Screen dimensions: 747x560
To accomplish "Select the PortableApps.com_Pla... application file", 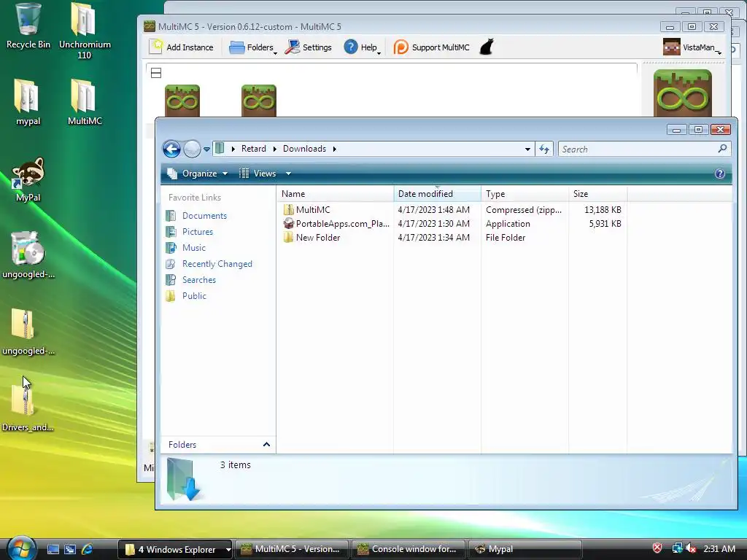I will click(336, 223).
